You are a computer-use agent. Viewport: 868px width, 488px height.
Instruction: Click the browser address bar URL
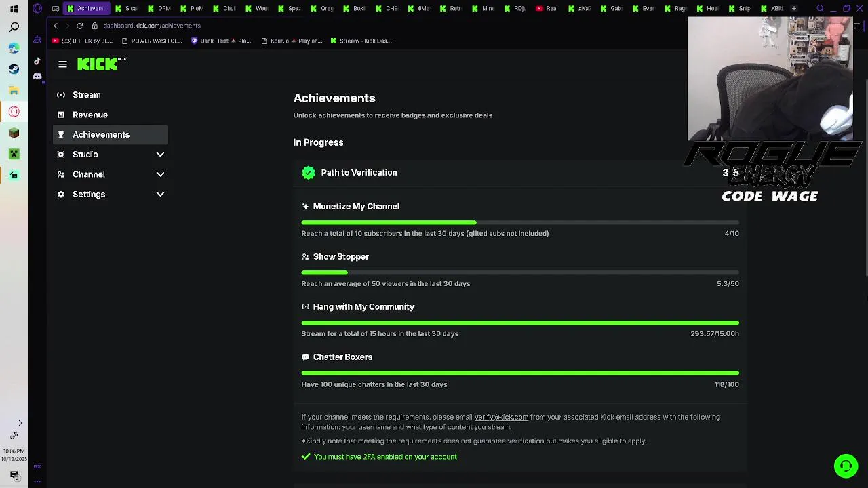tap(152, 26)
